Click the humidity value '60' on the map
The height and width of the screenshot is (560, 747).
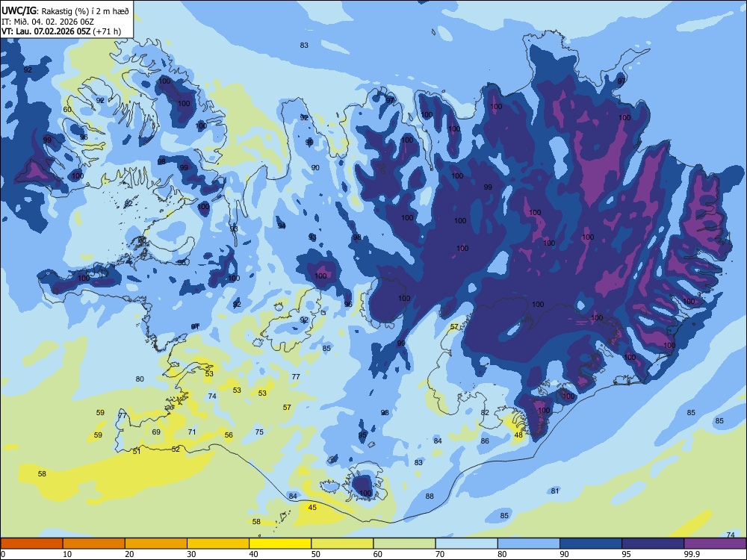[67, 109]
